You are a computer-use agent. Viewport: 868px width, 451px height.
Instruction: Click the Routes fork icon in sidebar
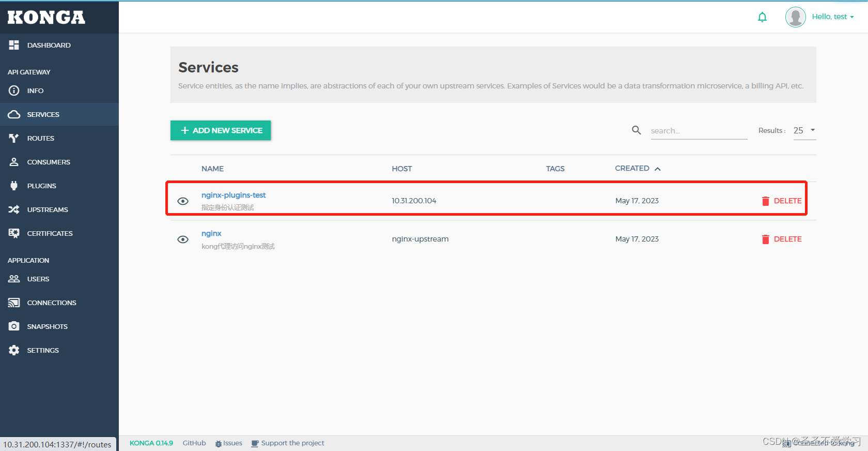pos(14,138)
